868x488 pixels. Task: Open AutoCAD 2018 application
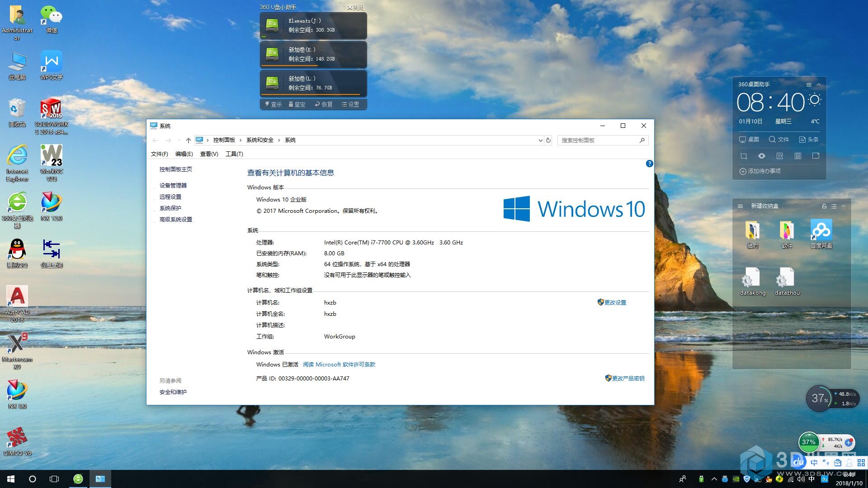click(x=17, y=297)
